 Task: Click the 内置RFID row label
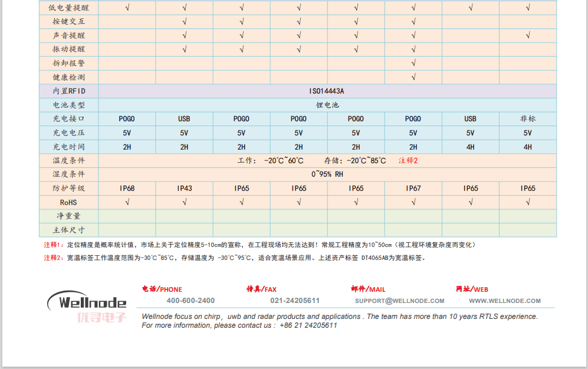coord(68,91)
